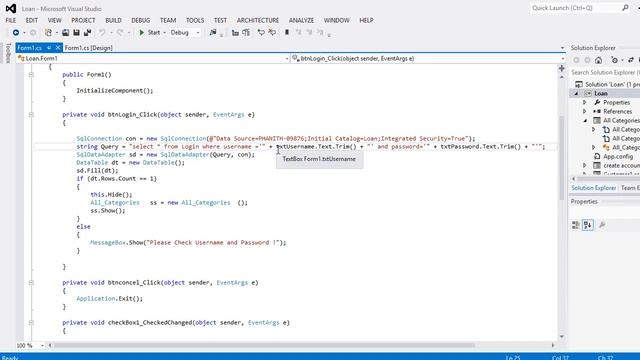Click inside the Quick Launch search box

576,8
